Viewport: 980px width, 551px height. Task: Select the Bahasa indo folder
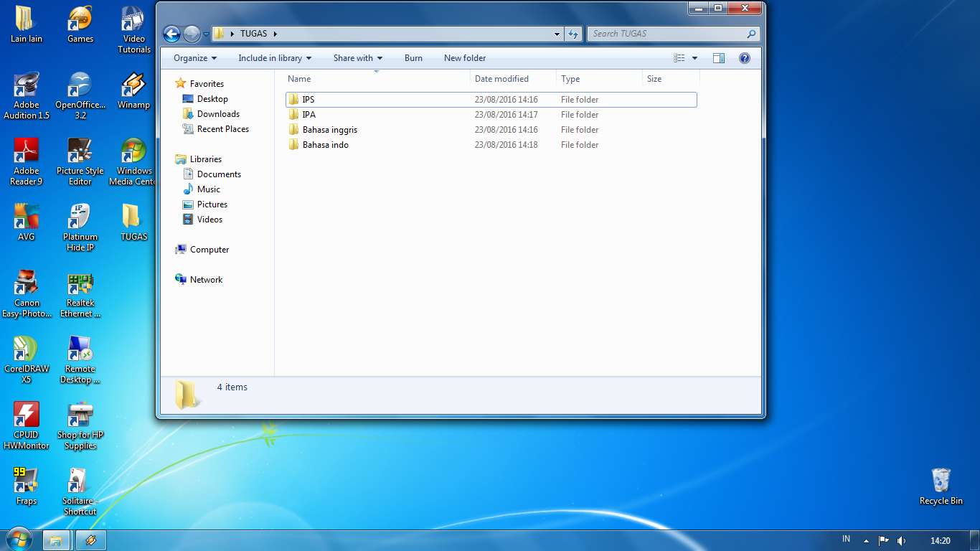(491, 145)
